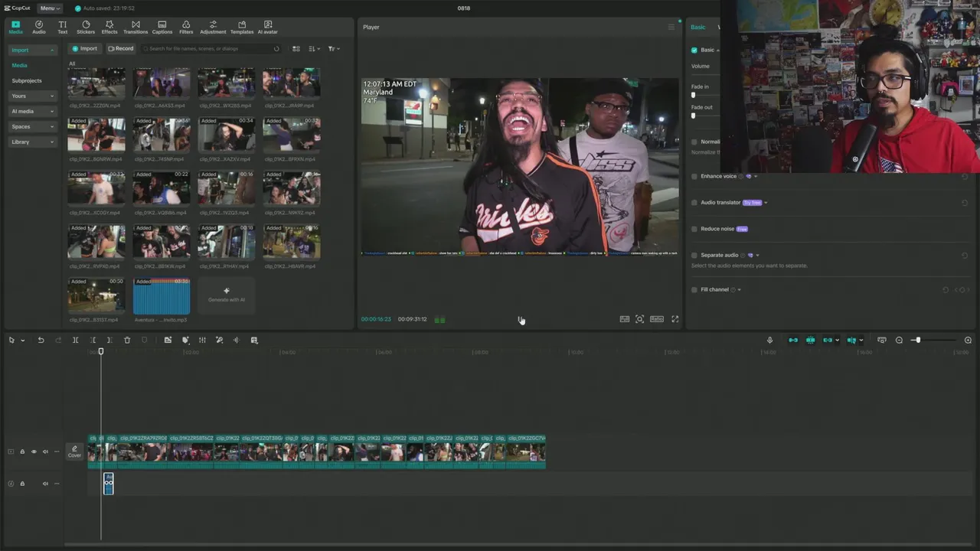Adjust the timeline zoom slider handle
The height and width of the screenshot is (551, 980).
(x=917, y=340)
